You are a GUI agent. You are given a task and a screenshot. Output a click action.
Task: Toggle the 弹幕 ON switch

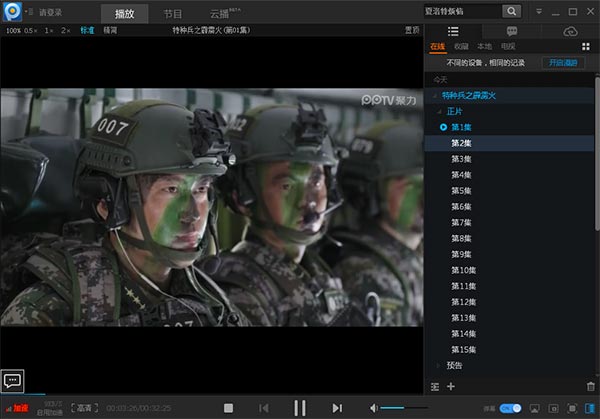[510, 409]
